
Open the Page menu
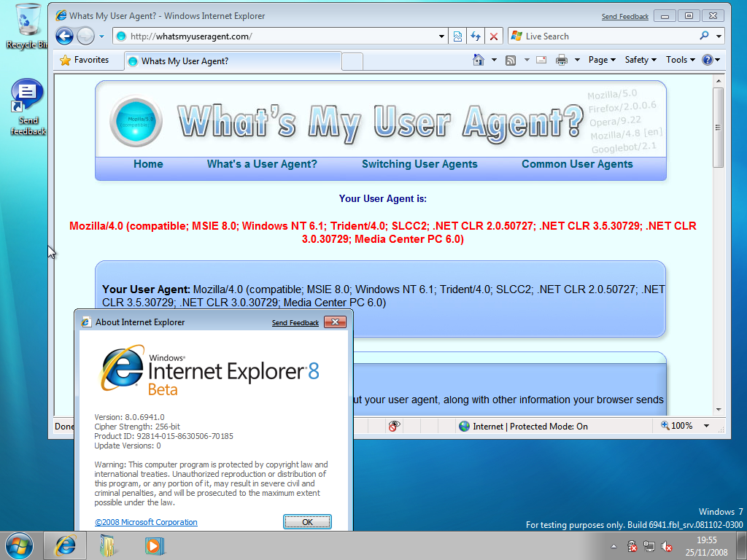pyautogui.click(x=602, y=60)
